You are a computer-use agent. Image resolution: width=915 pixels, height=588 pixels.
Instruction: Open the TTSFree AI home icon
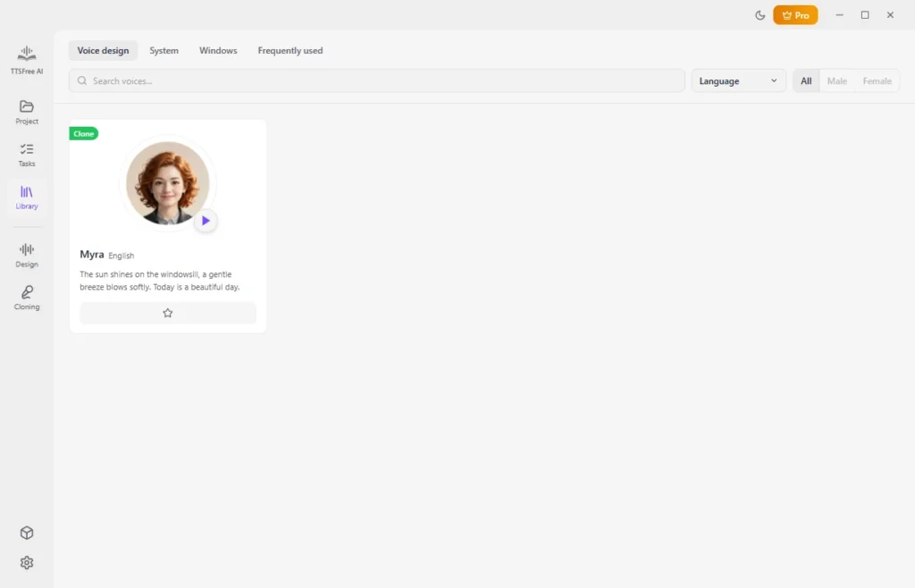(26, 60)
